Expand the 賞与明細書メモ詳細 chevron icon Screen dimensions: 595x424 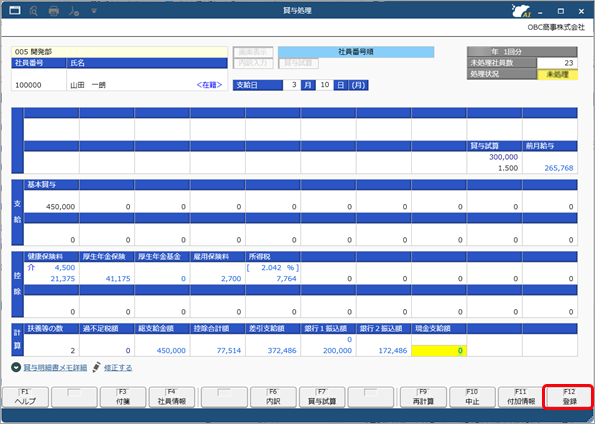point(16,367)
